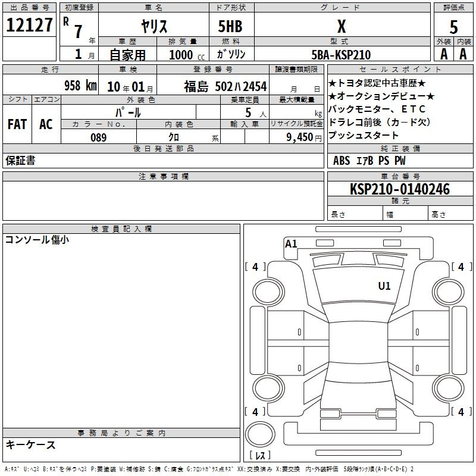Click the 事務局よりご案内 header
Image resolution: width=476 pixels, height=476 pixels.
(x=121, y=433)
